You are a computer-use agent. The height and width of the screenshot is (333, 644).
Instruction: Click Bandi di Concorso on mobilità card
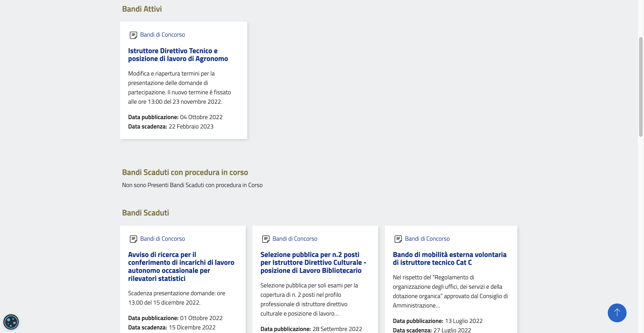click(427, 238)
